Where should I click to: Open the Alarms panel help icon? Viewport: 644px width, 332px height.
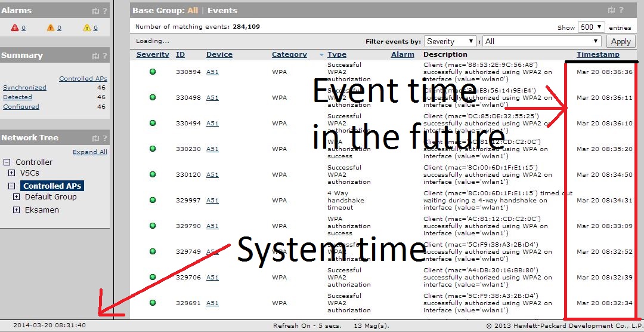point(105,11)
